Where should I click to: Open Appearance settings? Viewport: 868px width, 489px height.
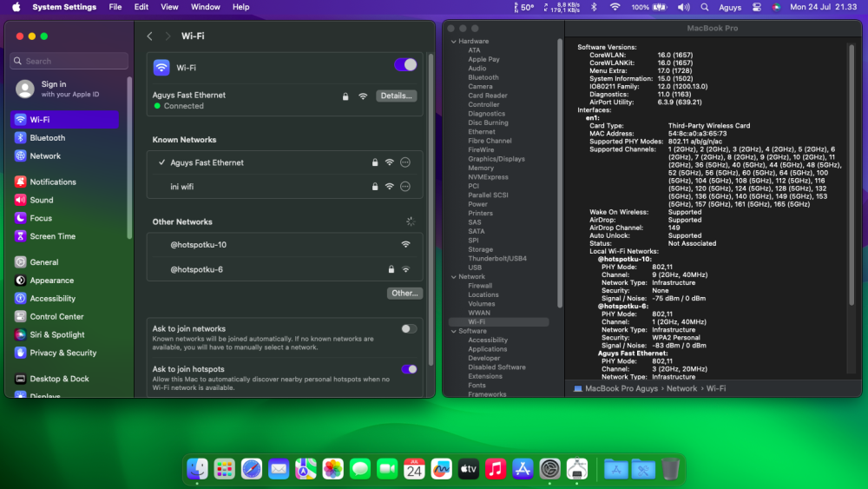point(64,281)
